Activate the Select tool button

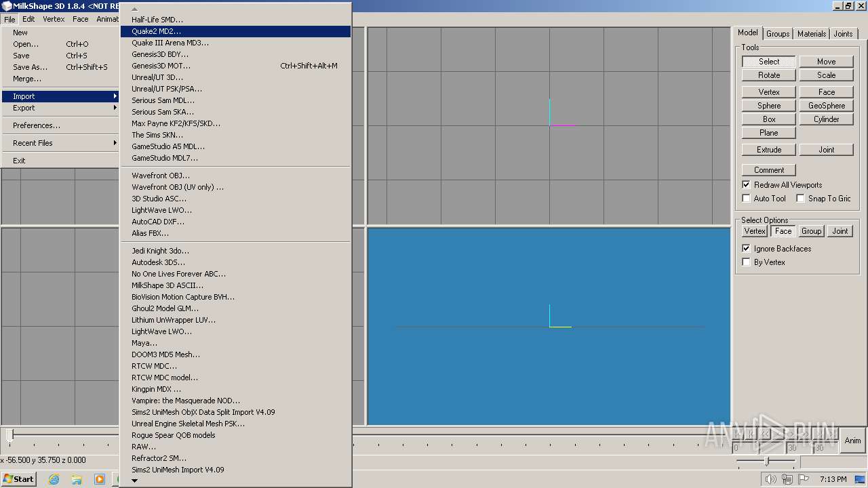(769, 62)
